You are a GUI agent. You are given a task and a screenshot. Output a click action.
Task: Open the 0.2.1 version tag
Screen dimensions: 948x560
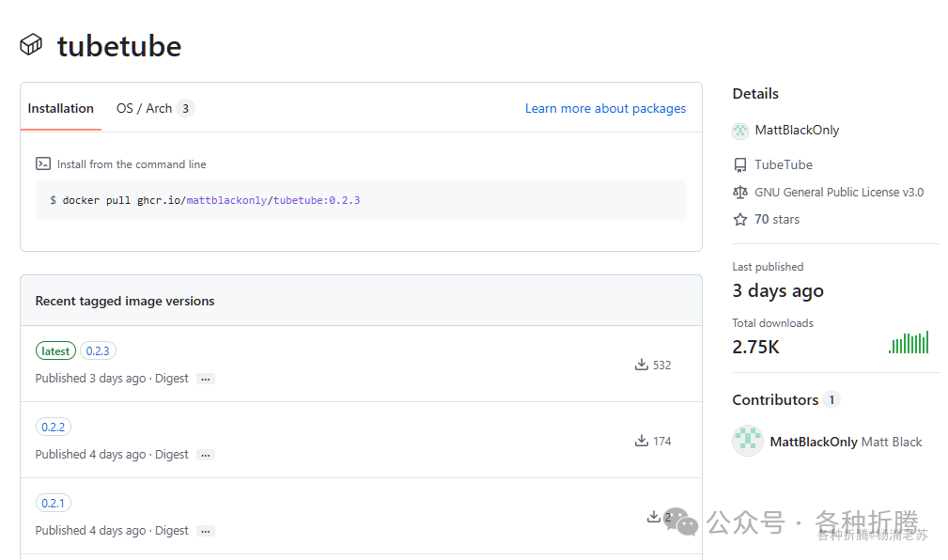coord(54,503)
